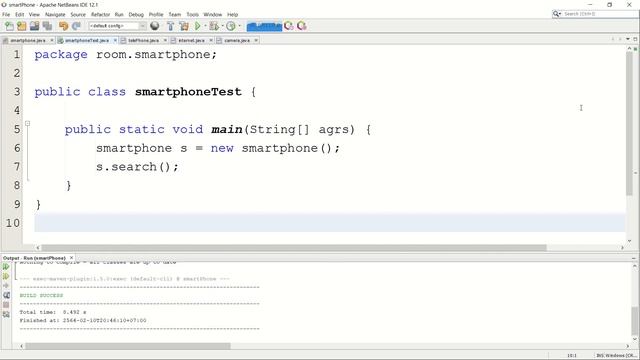640x360 pixels.
Task: Click the New Project toolbar icon
Action: click(x=22, y=26)
